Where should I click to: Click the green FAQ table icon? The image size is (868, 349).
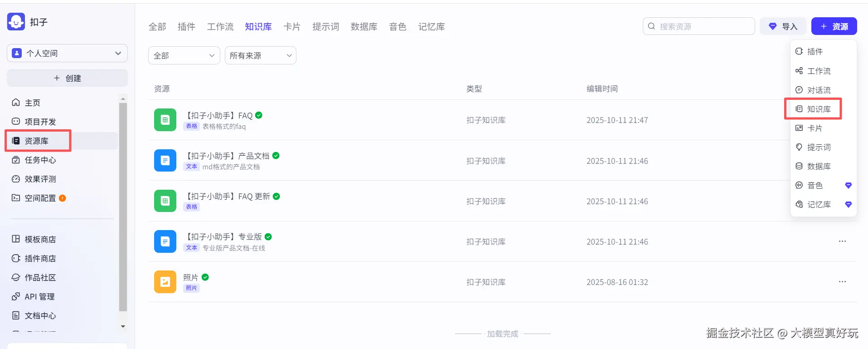tap(165, 120)
